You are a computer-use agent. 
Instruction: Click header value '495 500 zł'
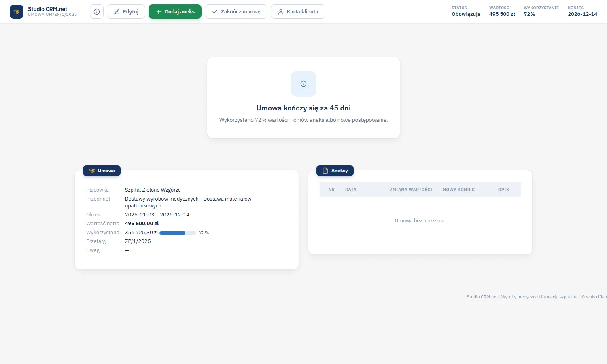[x=502, y=14]
